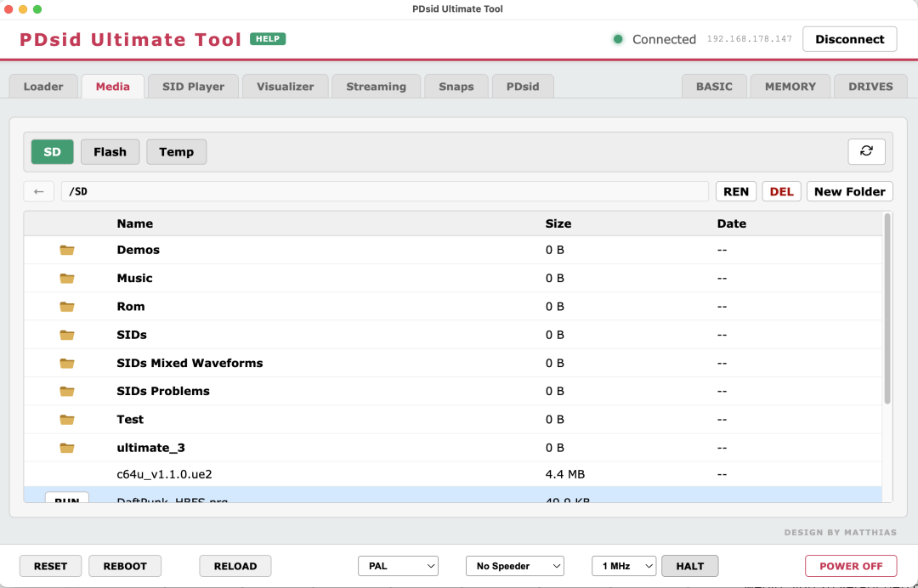Open the Visualizer tab
The image size is (918, 588).
click(285, 87)
